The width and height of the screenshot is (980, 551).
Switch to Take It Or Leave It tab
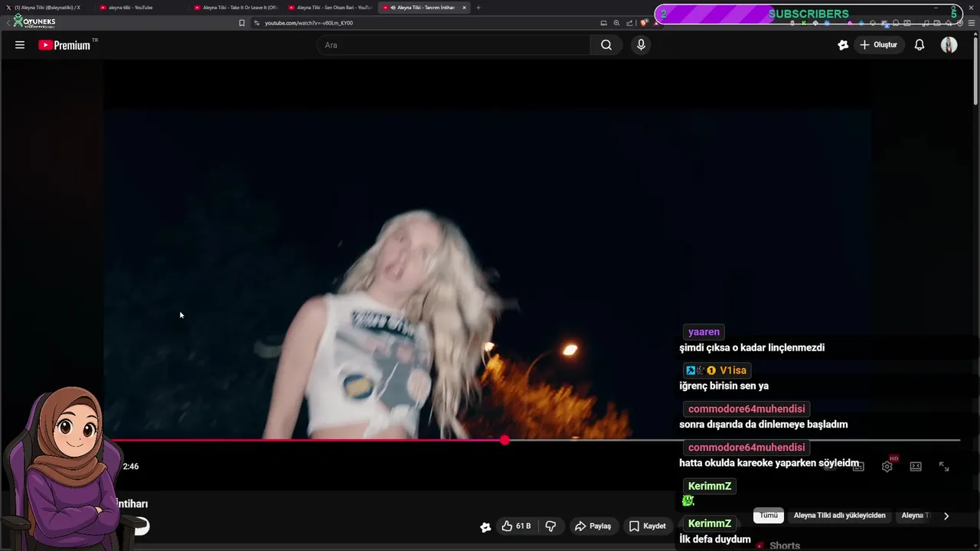point(236,8)
